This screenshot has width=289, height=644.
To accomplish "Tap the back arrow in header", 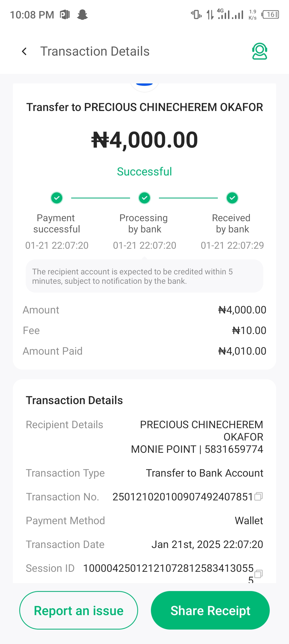I will (x=24, y=51).
